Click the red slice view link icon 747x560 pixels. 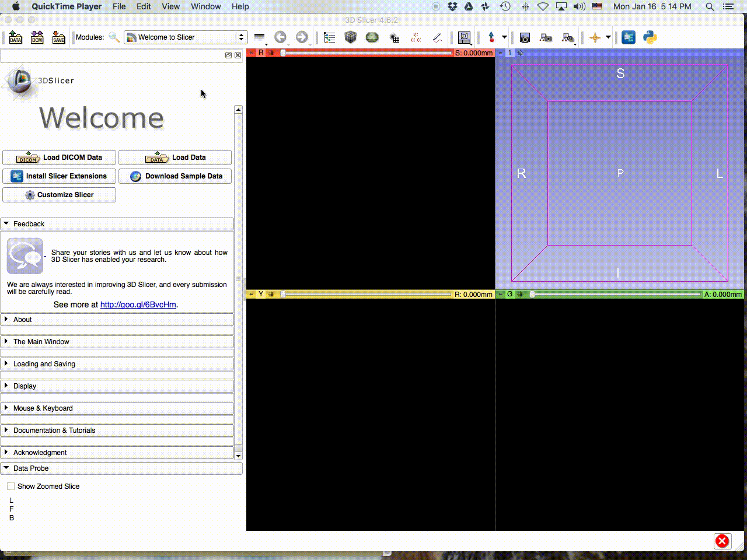pos(271,52)
